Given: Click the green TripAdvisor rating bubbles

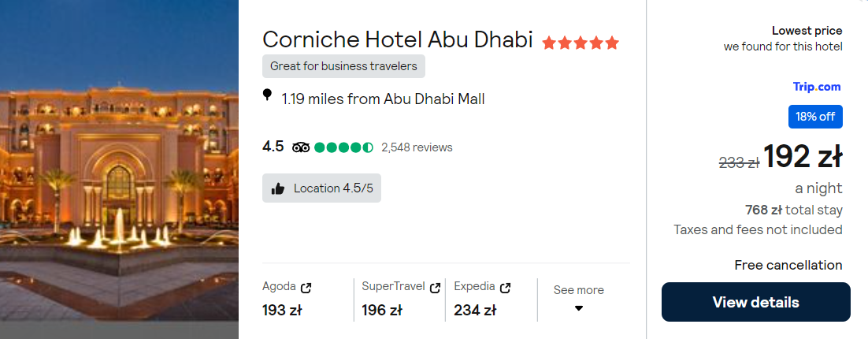Looking at the screenshot, I should [x=343, y=147].
